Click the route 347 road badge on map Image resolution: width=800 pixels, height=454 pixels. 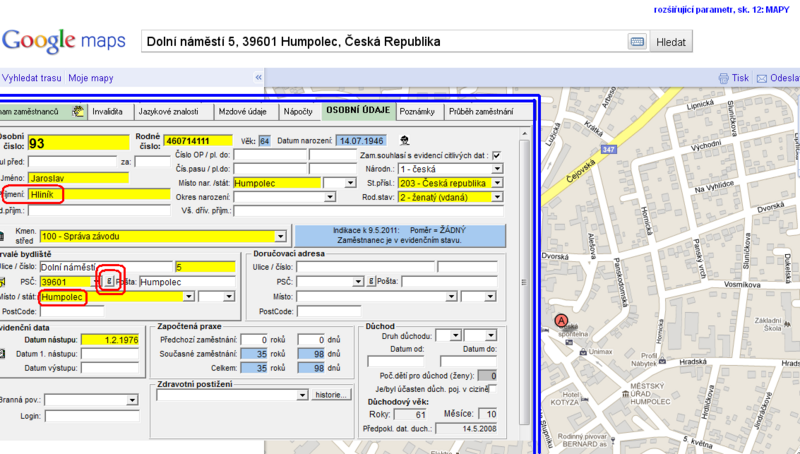point(608,149)
